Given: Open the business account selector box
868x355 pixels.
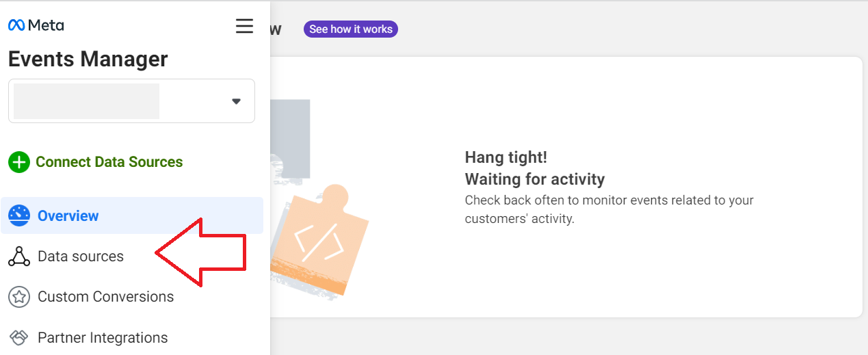Looking at the screenshot, I should (131, 101).
